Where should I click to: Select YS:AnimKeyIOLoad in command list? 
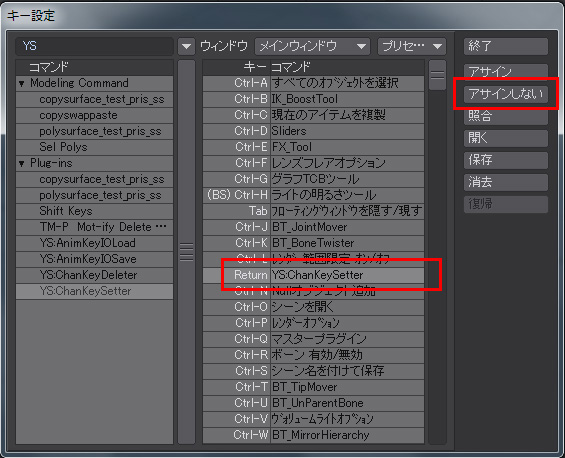pos(94,243)
